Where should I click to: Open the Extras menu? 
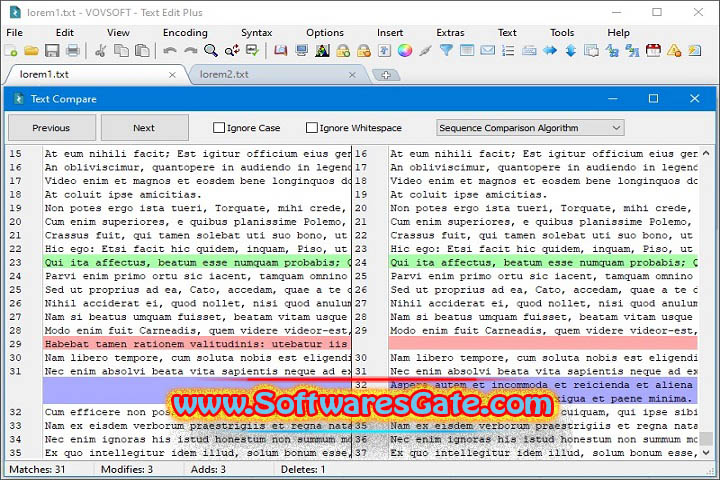click(x=450, y=33)
